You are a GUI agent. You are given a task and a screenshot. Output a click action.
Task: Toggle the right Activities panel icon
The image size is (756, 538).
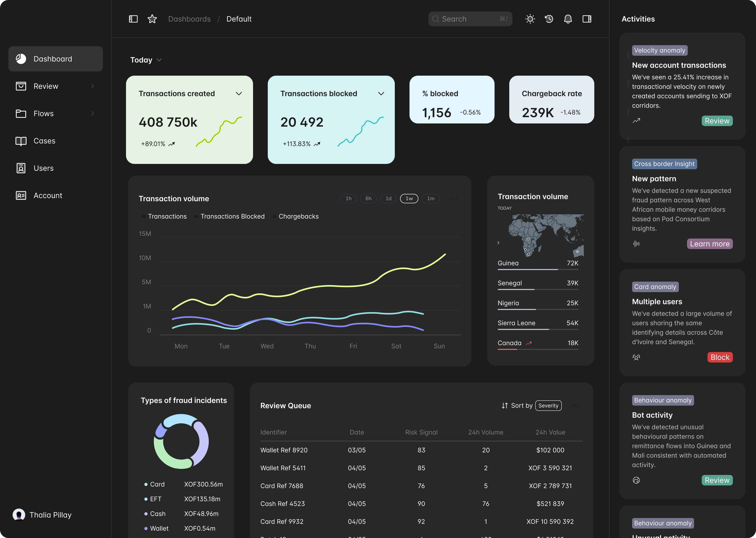586,19
